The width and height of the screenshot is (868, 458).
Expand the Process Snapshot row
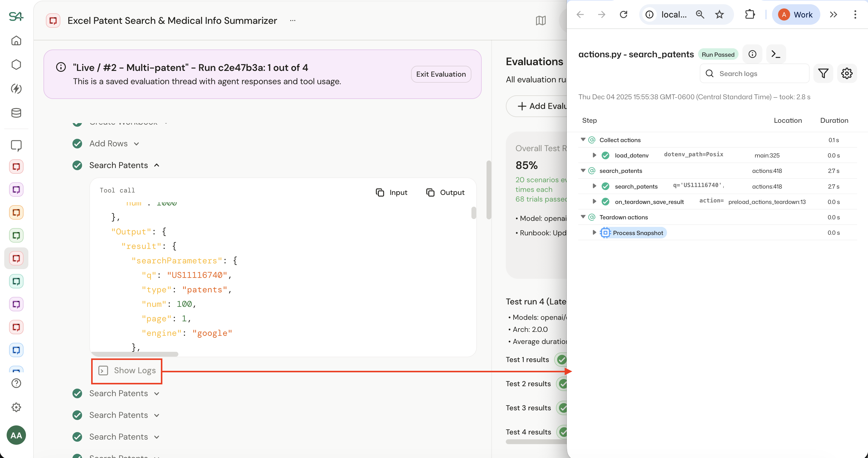tap(594, 233)
